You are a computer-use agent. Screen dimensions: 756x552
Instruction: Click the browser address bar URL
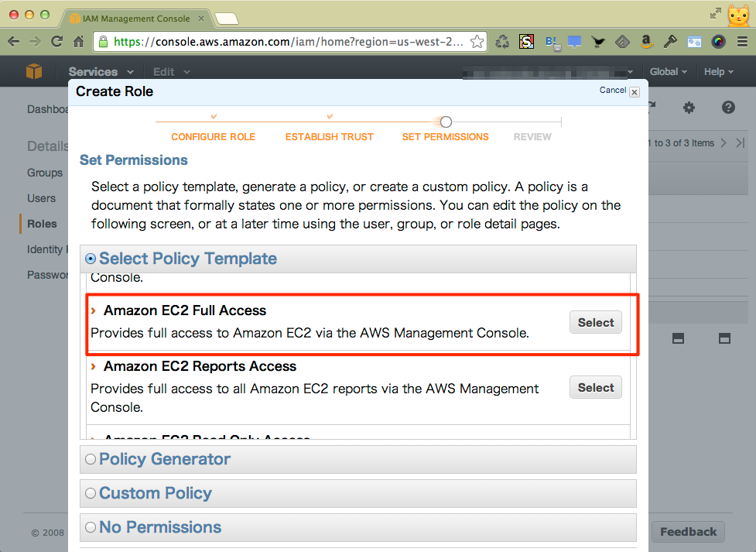coord(286,42)
